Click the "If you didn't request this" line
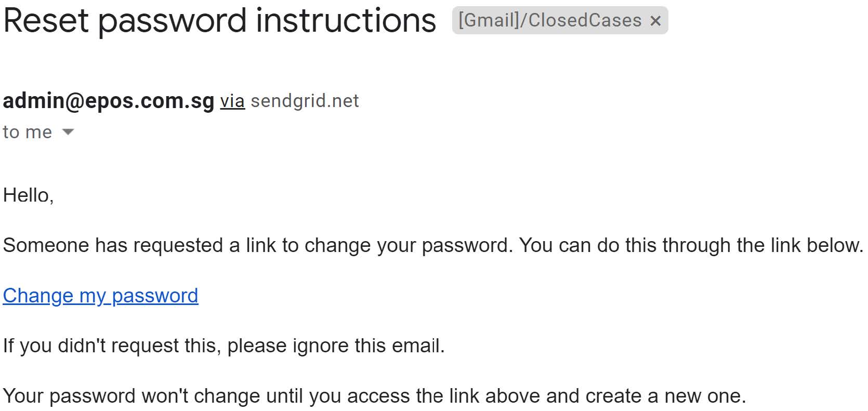The width and height of the screenshot is (868, 411). click(x=223, y=346)
